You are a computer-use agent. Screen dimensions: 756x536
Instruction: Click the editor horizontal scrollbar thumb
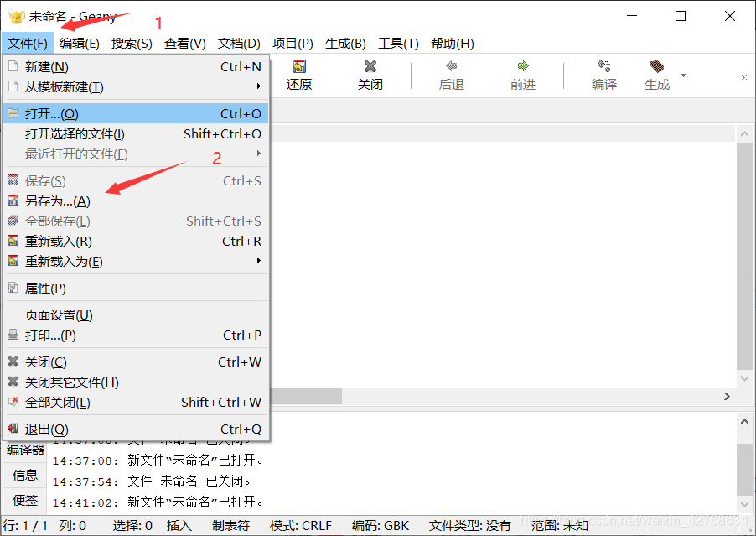coord(306,397)
